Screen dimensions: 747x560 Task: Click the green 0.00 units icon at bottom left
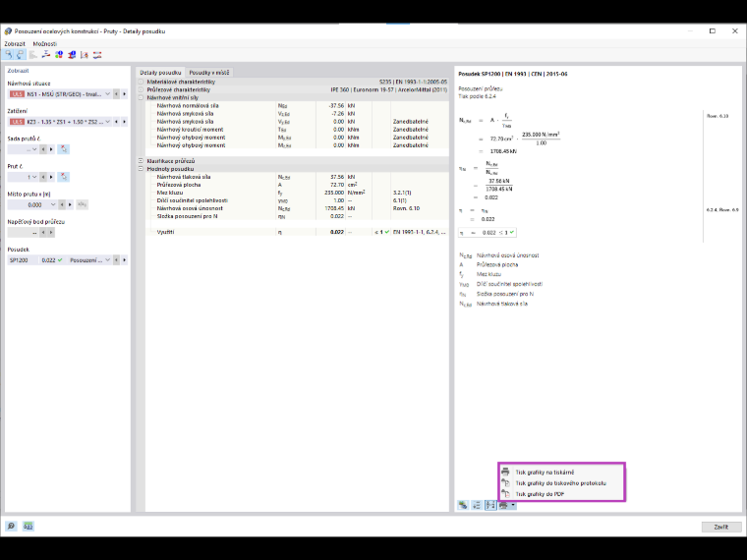tap(29, 527)
